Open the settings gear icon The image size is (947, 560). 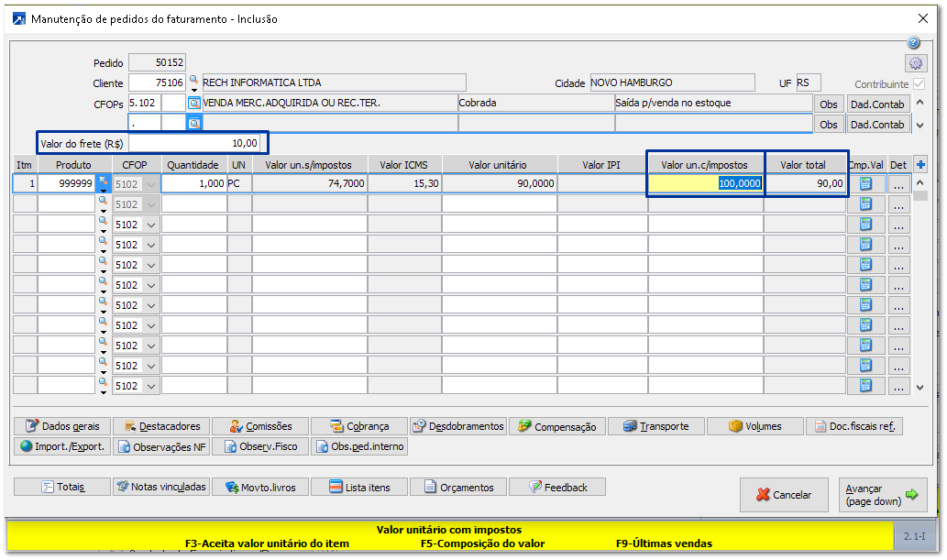(915, 63)
